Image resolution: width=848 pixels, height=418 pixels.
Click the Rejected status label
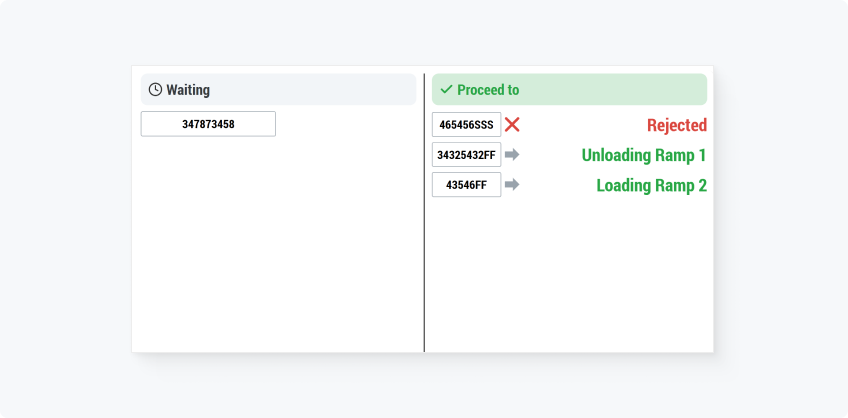pos(677,125)
